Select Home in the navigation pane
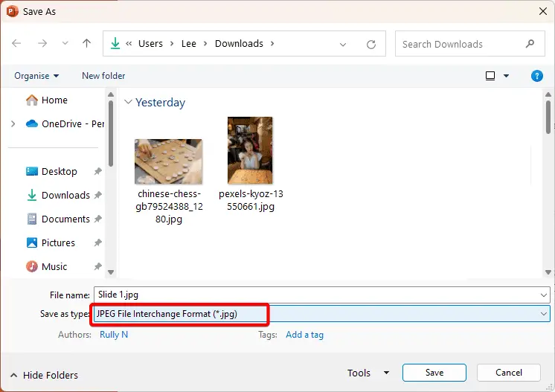 click(x=54, y=100)
